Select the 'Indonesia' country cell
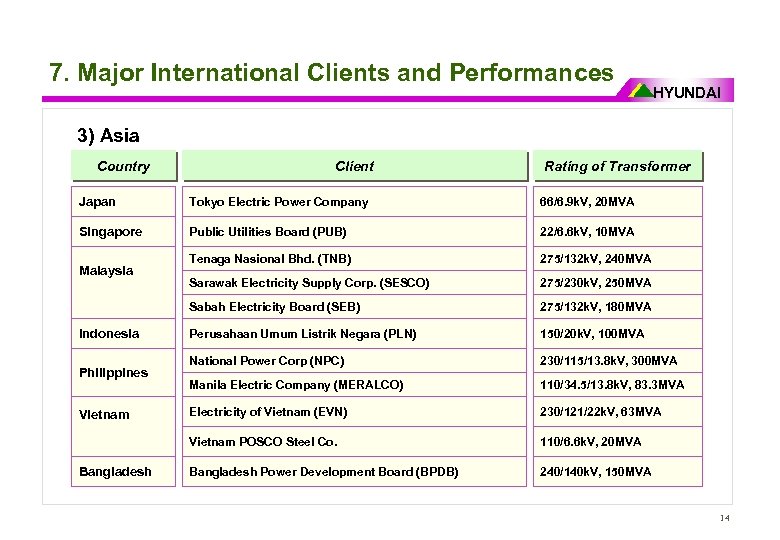Screen dimensions: 780x540 point(123,334)
